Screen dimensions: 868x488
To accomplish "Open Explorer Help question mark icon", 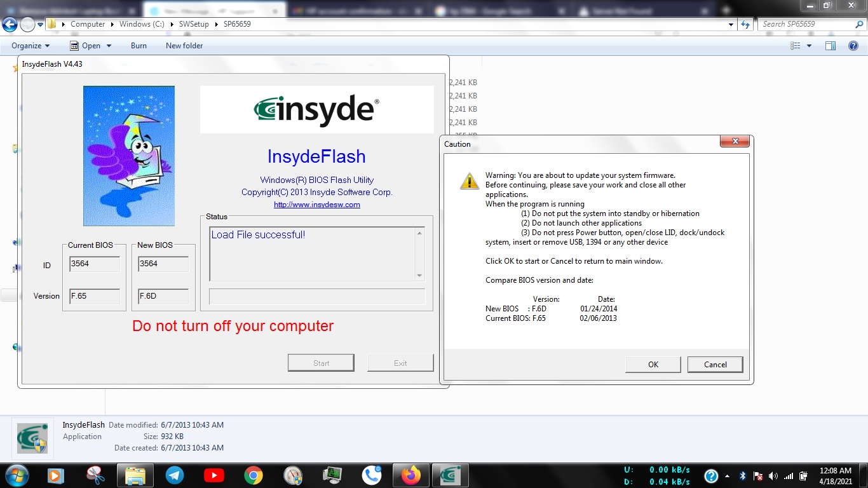I will click(x=853, y=46).
